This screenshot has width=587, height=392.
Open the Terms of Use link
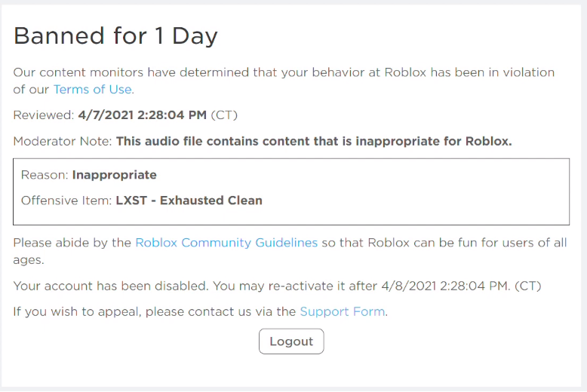point(93,89)
